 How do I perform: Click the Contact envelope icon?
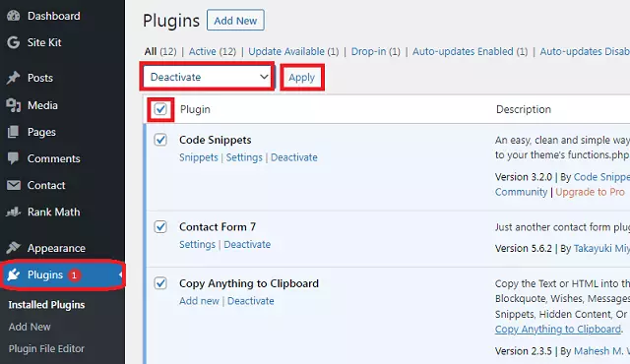[13, 185]
